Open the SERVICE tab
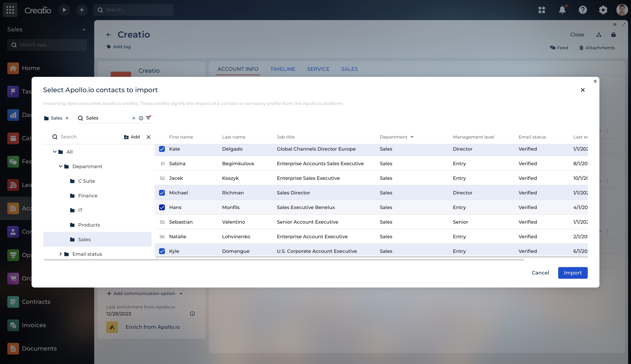The image size is (631, 364). click(x=318, y=69)
